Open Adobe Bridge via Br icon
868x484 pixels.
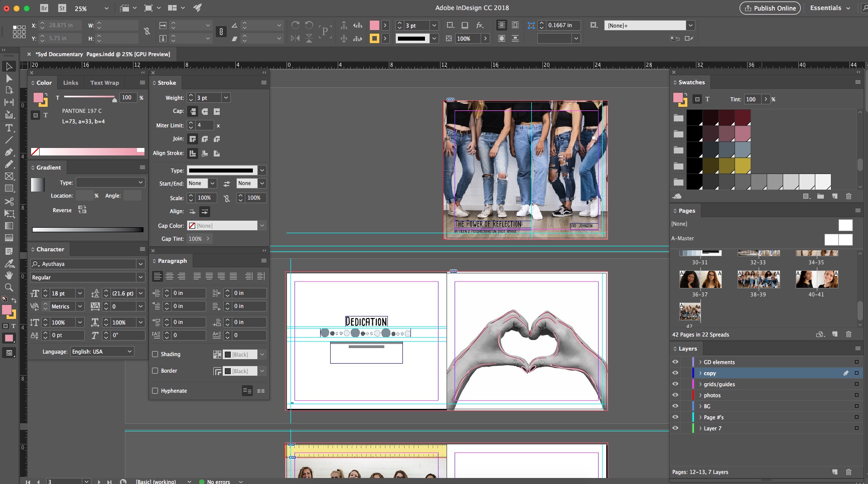point(44,8)
